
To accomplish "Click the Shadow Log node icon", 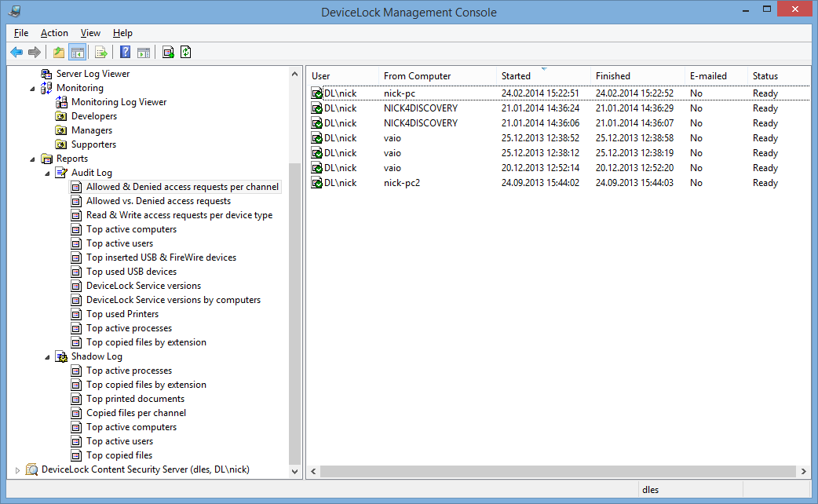I will (61, 356).
